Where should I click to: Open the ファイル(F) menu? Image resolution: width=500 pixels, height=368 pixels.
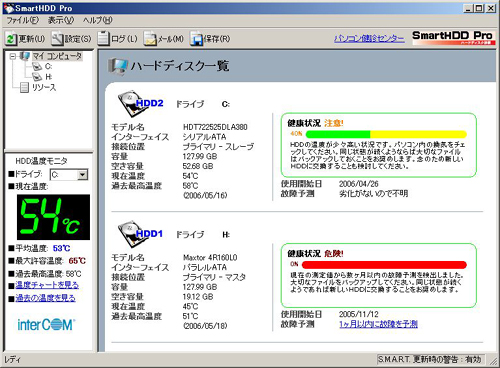tap(23, 20)
